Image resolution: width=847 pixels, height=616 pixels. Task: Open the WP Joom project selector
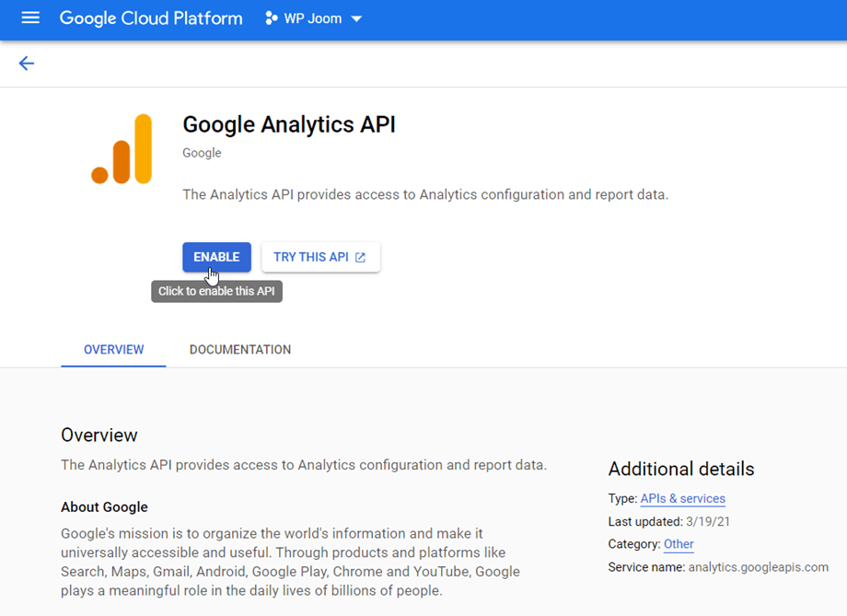click(x=313, y=18)
